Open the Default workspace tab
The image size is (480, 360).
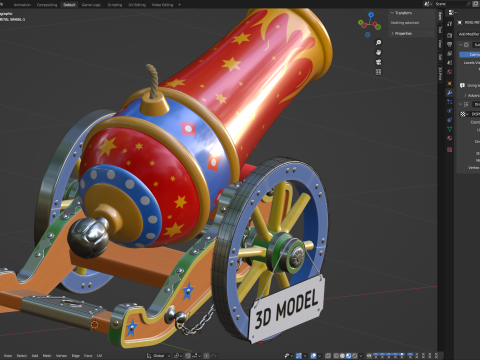tap(69, 5)
